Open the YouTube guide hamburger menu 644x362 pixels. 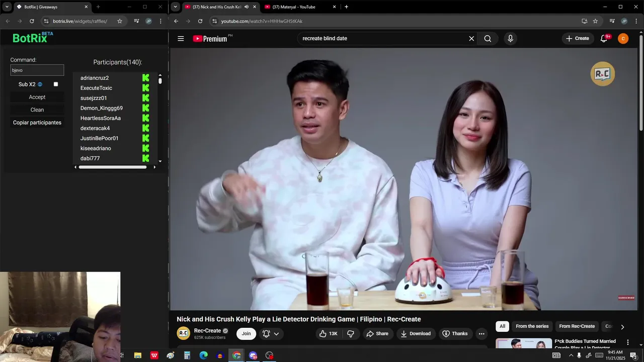pos(181,38)
